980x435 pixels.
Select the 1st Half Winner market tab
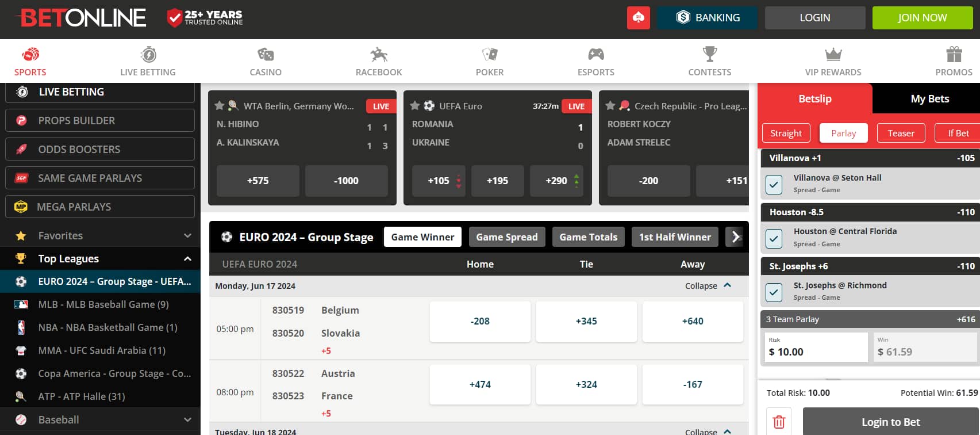click(675, 236)
